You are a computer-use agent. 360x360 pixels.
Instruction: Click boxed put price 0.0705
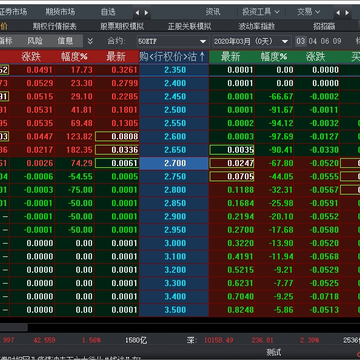pyautogui.click(x=232, y=177)
